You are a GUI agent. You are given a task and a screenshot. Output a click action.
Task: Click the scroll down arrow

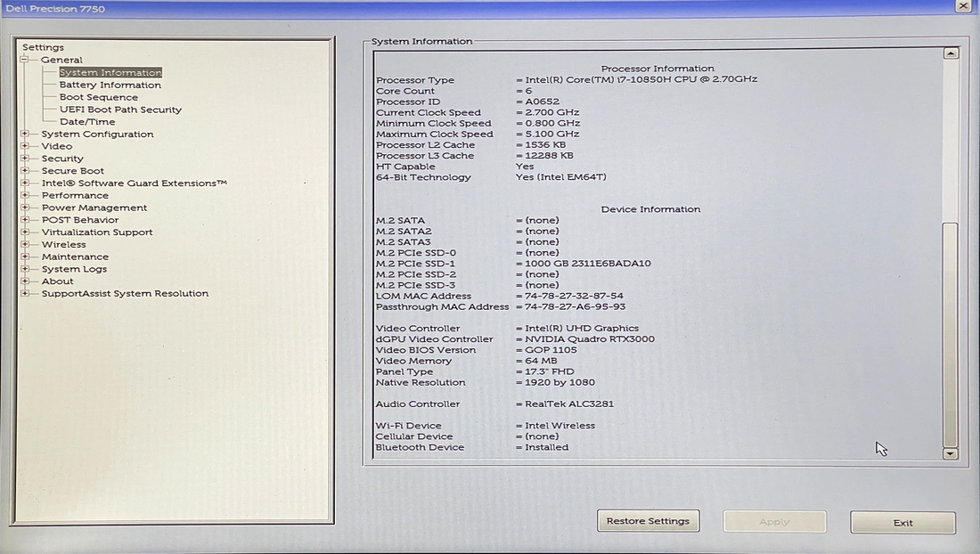click(x=951, y=453)
